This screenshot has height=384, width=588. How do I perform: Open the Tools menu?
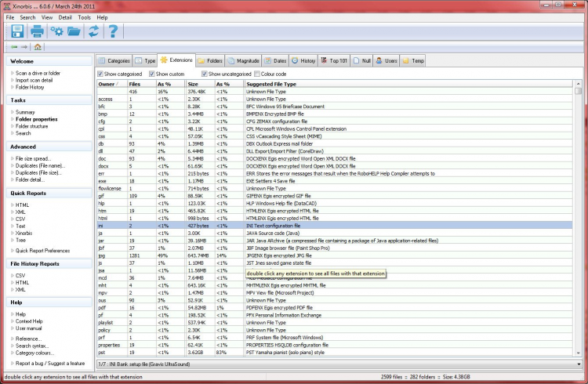tap(84, 16)
